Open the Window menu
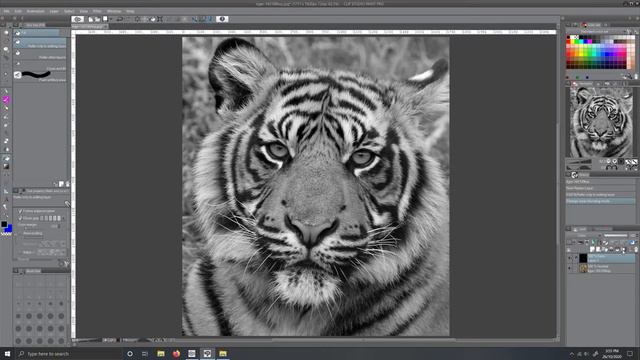This screenshot has height=360, width=640. point(114,11)
